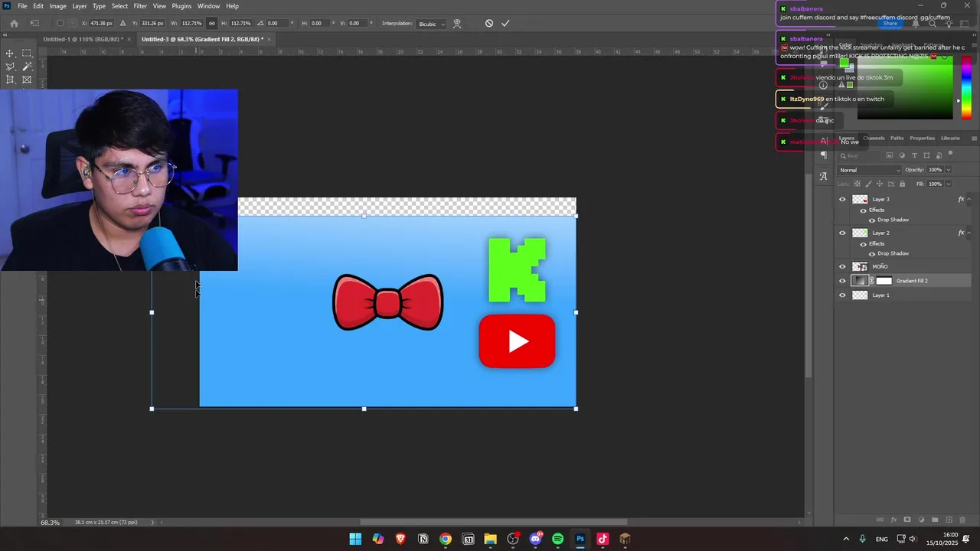Image resolution: width=980 pixels, height=551 pixels.
Task: Select the Polygonal Lasso tool
Action: 10,67
